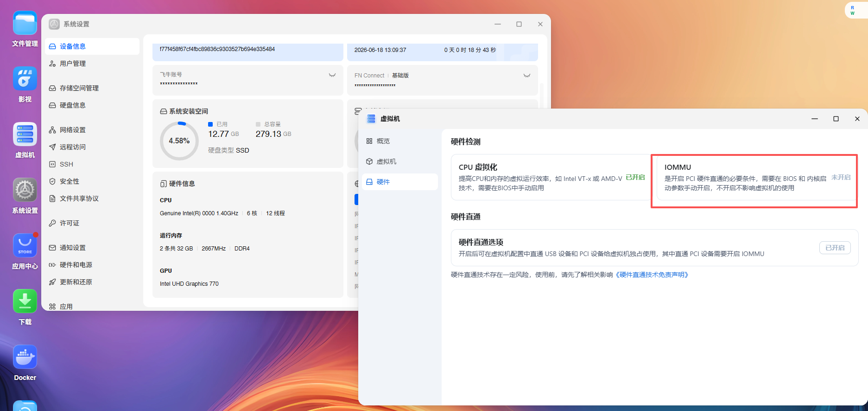The image size is (868, 411).
Task: Click the 2 条共 32 GB memory text
Action: click(176, 249)
